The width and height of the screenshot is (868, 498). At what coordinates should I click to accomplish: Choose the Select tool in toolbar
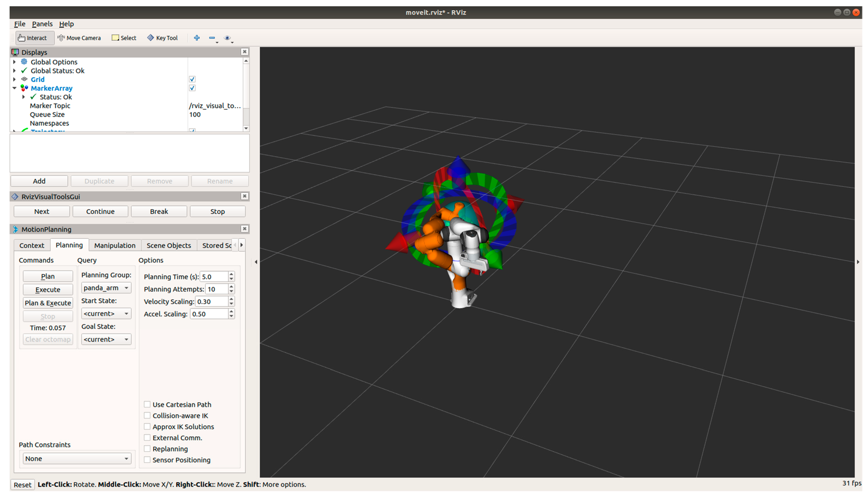(x=124, y=38)
